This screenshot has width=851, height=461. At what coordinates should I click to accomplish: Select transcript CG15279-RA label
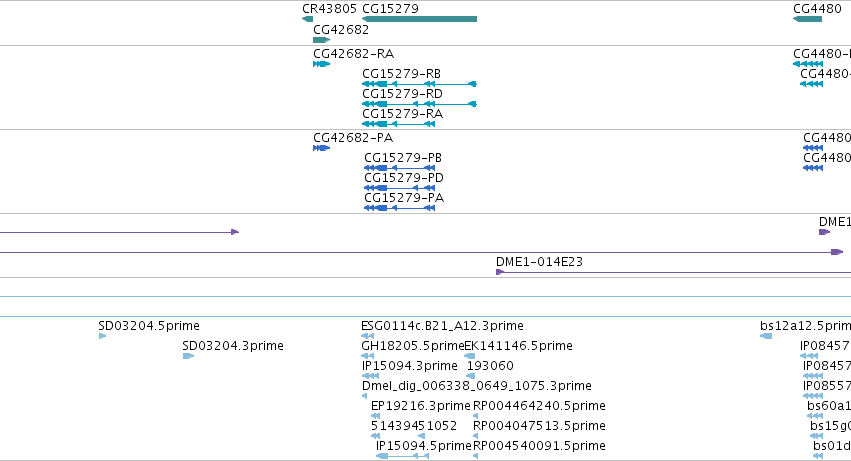pos(402,114)
